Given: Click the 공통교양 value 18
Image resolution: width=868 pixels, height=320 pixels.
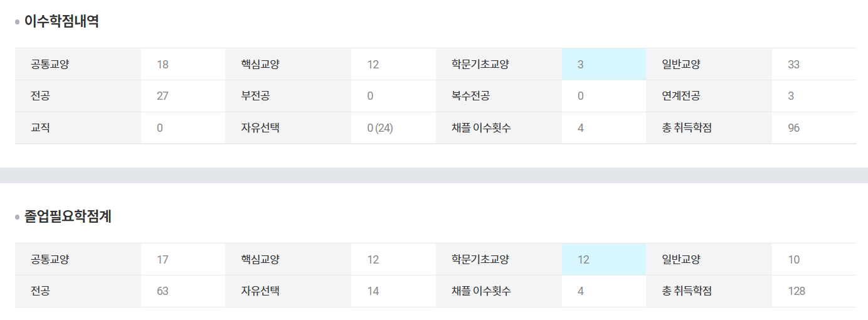Looking at the screenshot, I should (x=163, y=65).
